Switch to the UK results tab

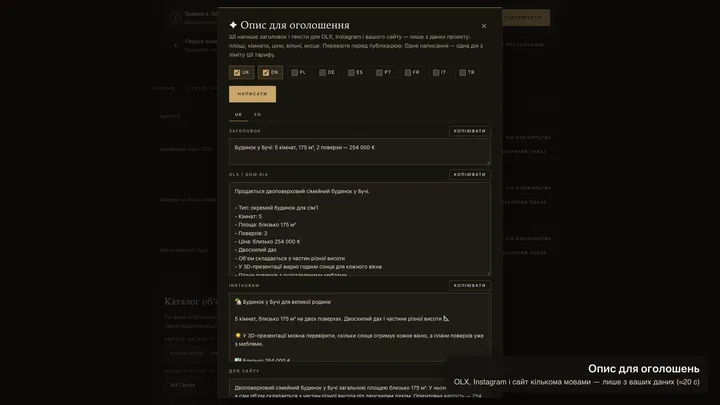[x=238, y=115]
